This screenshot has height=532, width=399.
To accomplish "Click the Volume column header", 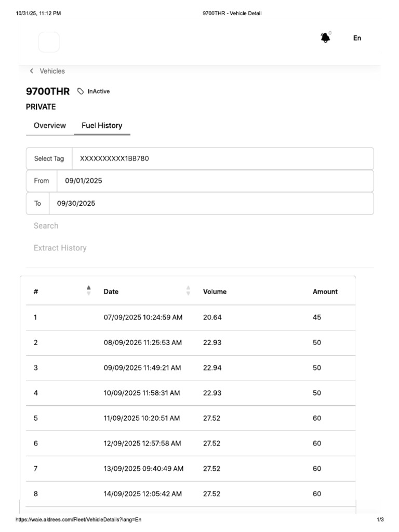I will coord(215,292).
